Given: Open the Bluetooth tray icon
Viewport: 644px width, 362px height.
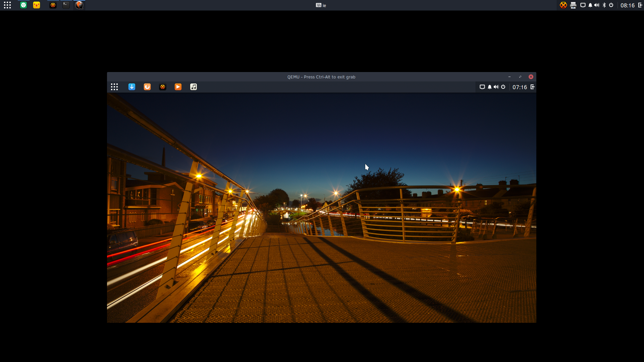Looking at the screenshot, I should click(604, 5).
